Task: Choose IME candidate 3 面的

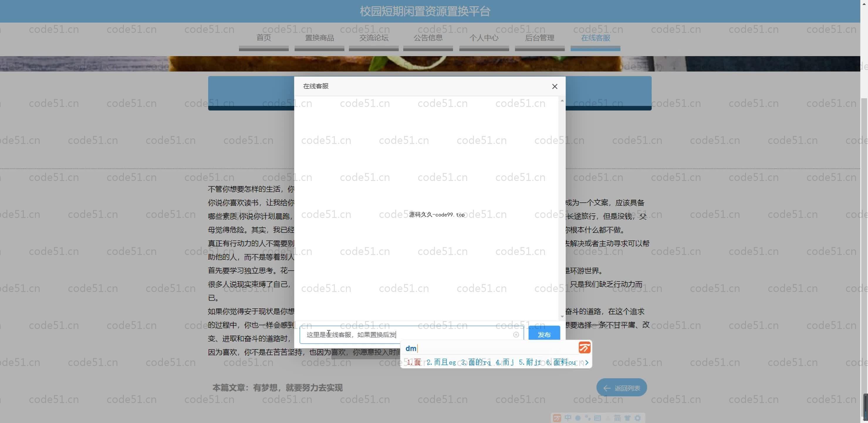Action: 476,362
